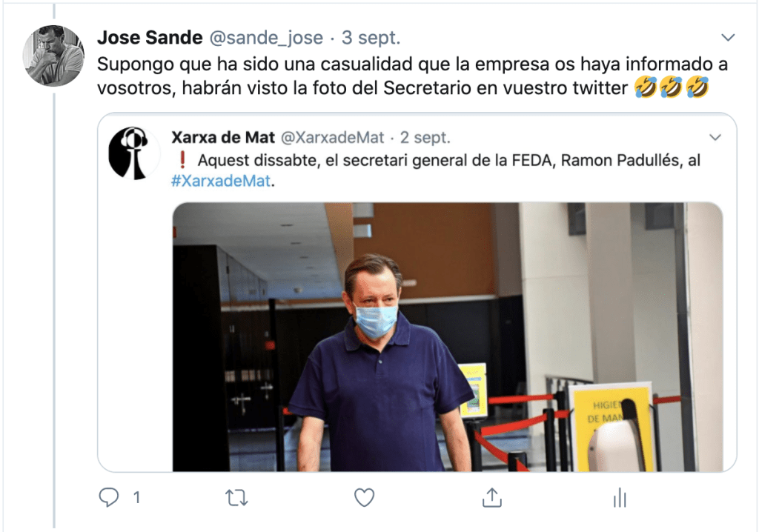
Task: Open the 3 sept. tweet timestamp
Action: 371,38
